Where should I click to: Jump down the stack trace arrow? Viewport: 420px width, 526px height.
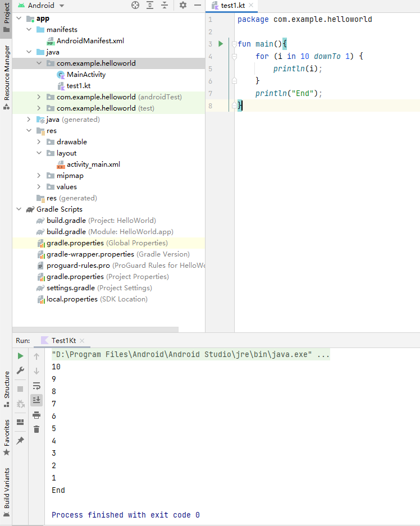36,371
